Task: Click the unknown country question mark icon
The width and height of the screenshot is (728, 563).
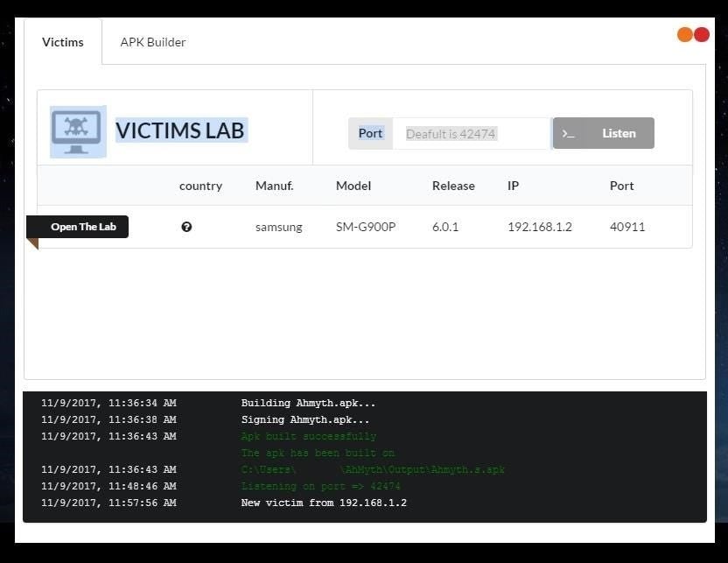Action: [x=186, y=227]
